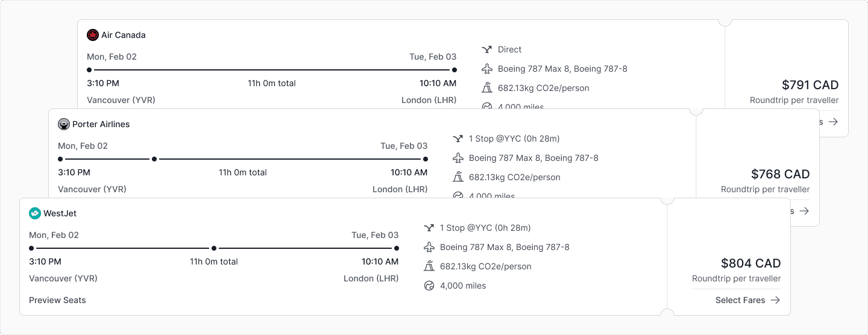This screenshot has height=335, width=868.
Task: Click the miles globe icon on WestJet card
Action: [429, 286]
